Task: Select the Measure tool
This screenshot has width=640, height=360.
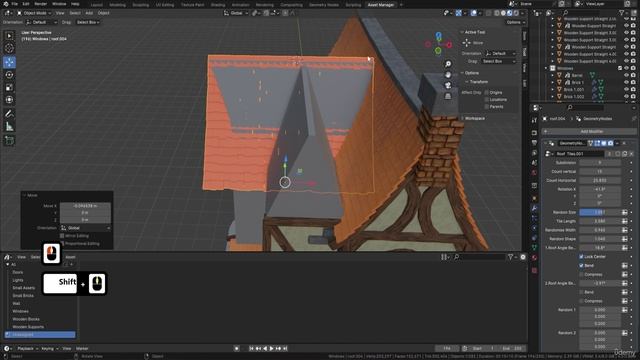Action: click(9, 127)
